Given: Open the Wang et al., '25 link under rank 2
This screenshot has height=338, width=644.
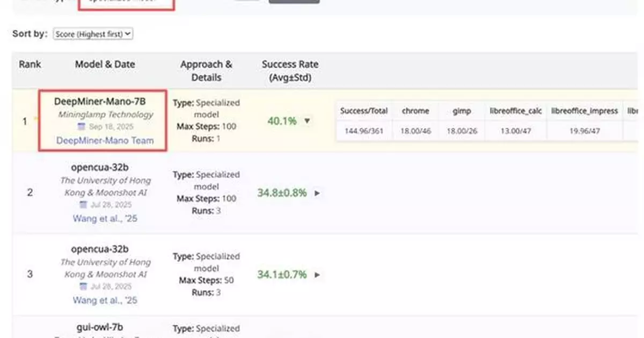Looking at the screenshot, I should 105,218.
